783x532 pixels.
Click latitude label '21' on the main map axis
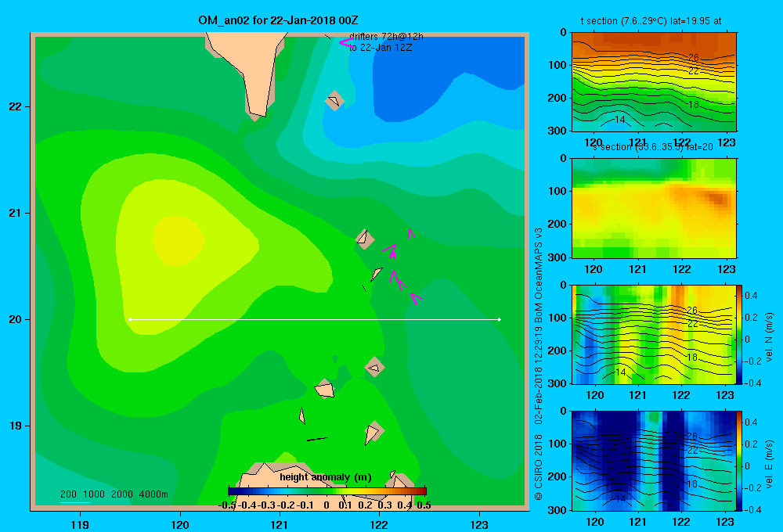pyautogui.click(x=16, y=213)
